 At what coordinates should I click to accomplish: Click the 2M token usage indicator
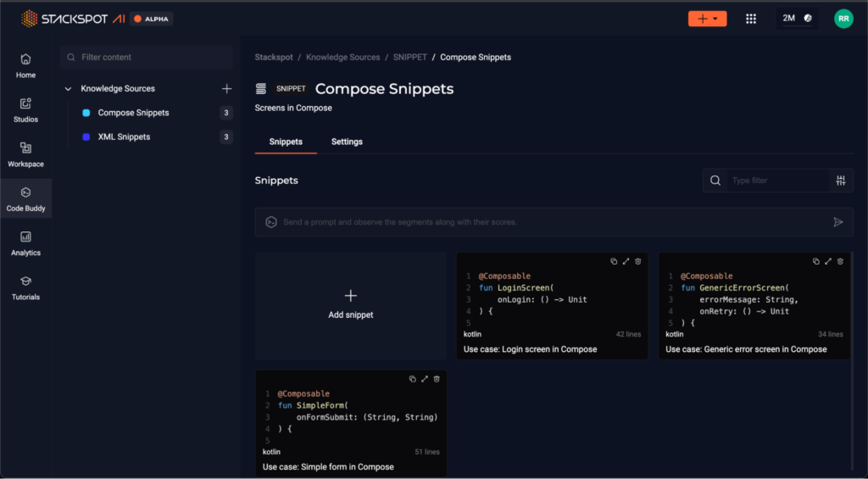pos(797,19)
